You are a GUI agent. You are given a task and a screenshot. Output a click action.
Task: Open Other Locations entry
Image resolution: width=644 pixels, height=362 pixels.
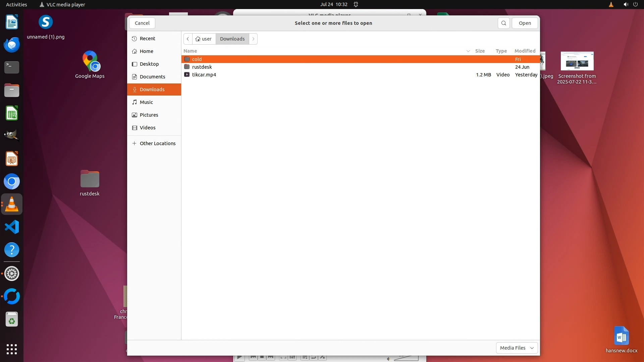point(157,143)
